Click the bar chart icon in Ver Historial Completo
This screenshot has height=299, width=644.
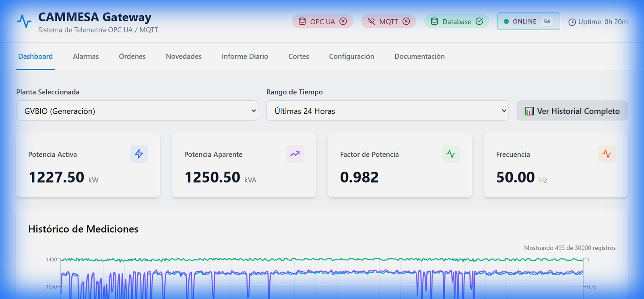click(529, 111)
